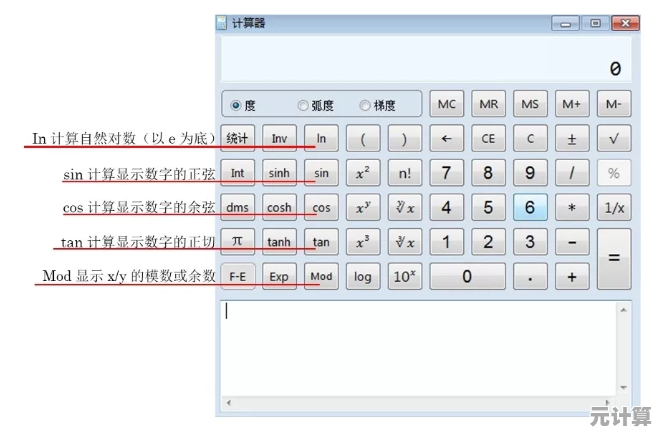Click the square root button
The image size is (658, 435).
(613, 139)
